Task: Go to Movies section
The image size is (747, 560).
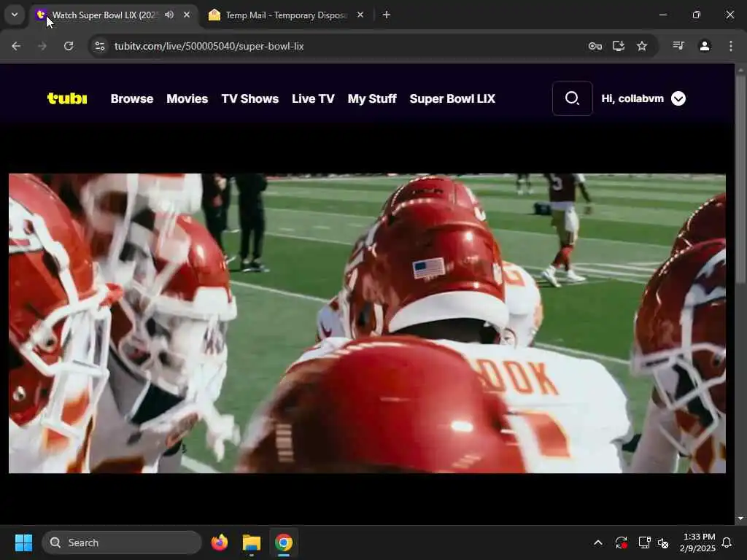Action: pyautogui.click(x=187, y=98)
